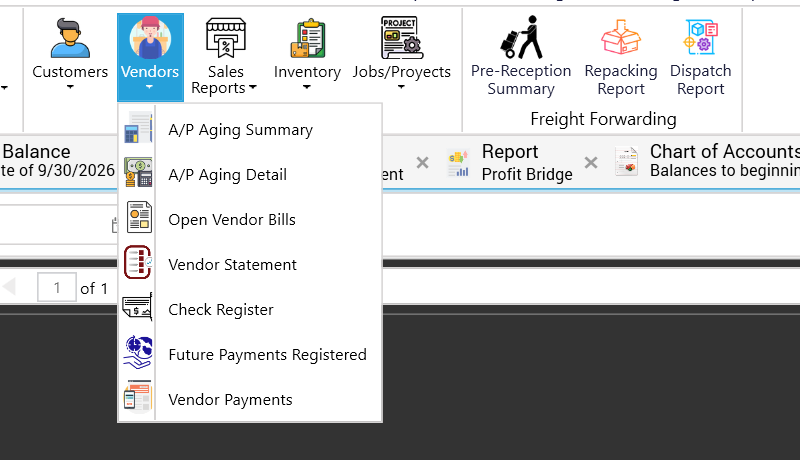Select A/P Aging Detail menu entry

point(250,175)
